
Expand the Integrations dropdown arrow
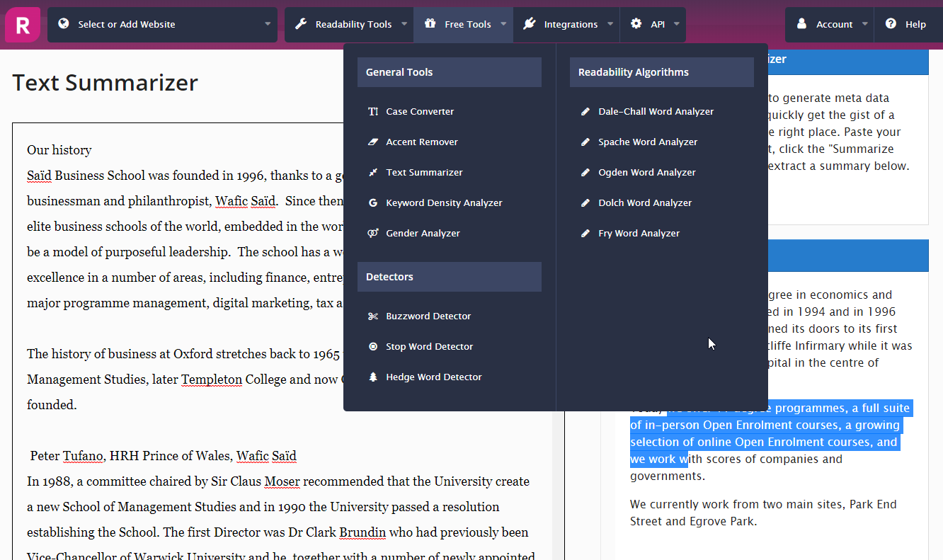point(610,24)
